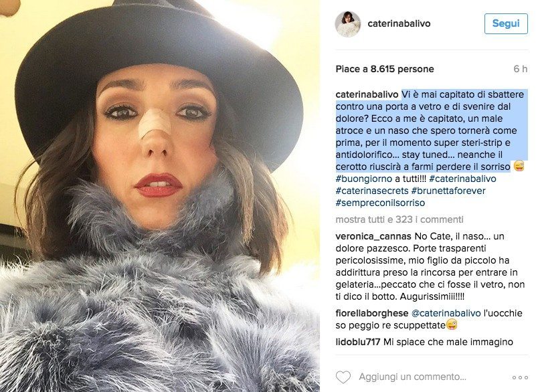Open the #buongiorno hashtag
Screen dimensions: 540x392
pyautogui.click(x=363, y=179)
